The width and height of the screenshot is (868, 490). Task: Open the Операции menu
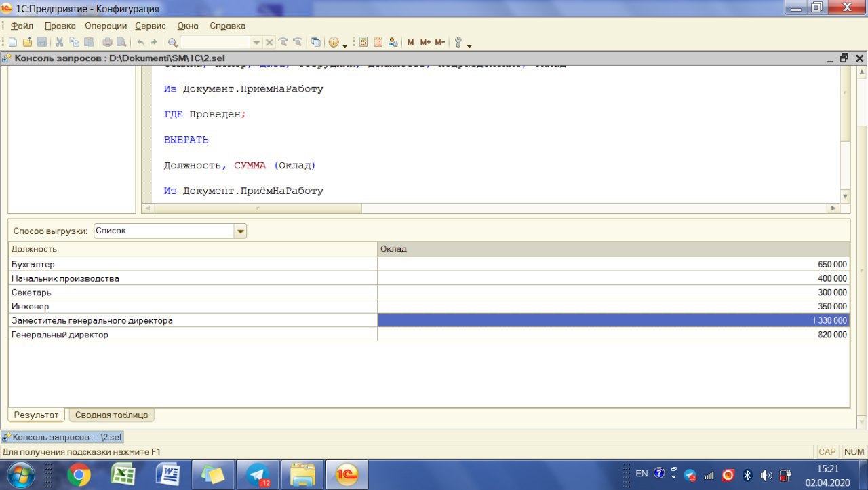click(106, 26)
